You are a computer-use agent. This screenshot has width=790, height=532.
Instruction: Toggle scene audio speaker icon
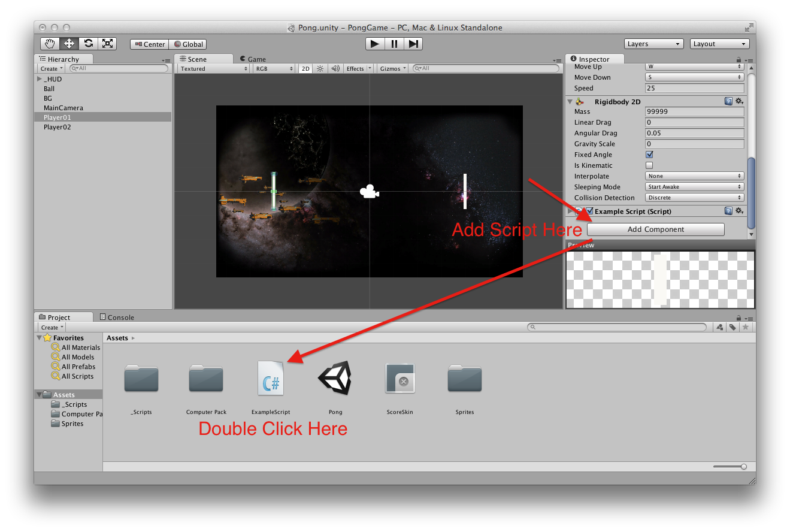pyautogui.click(x=335, y=69)
